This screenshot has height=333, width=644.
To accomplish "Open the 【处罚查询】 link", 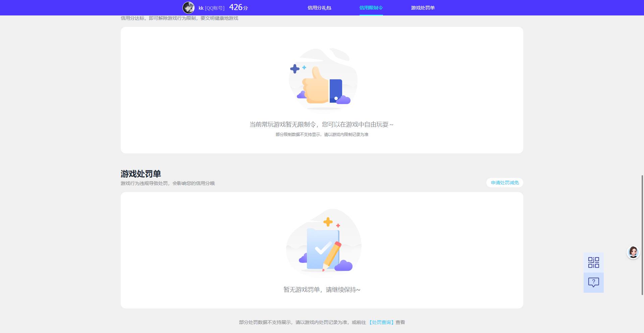I will click(381, 322).
